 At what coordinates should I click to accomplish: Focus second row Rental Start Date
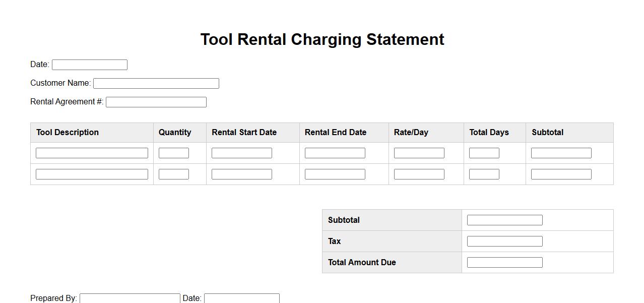coord(242,174)
